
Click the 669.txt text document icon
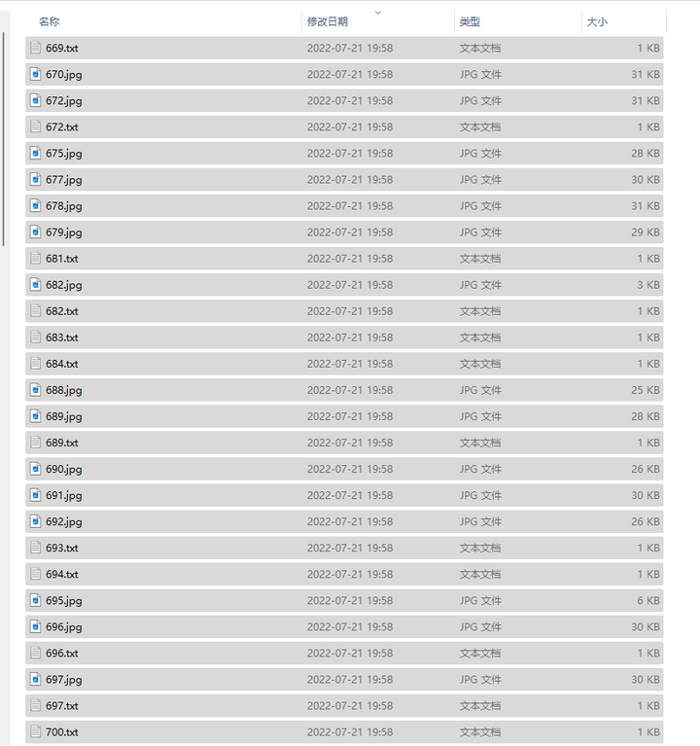pyautogui.click(x=36, y=48)
